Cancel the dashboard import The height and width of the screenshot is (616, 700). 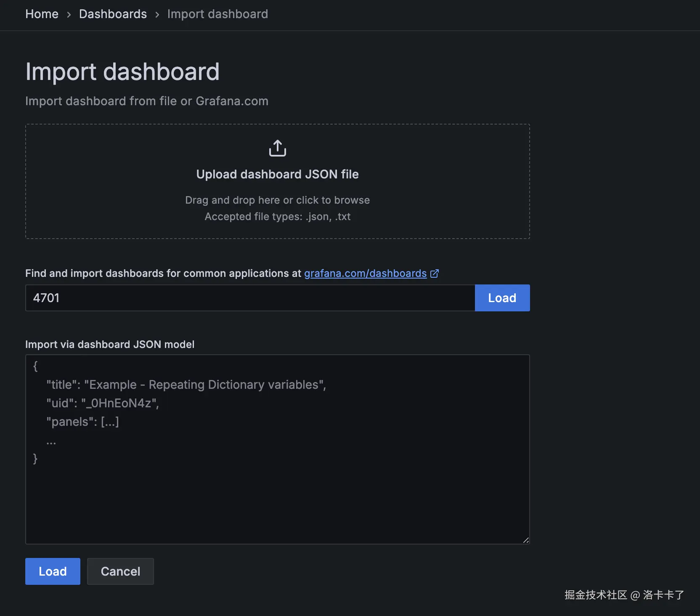coord(120,571)
